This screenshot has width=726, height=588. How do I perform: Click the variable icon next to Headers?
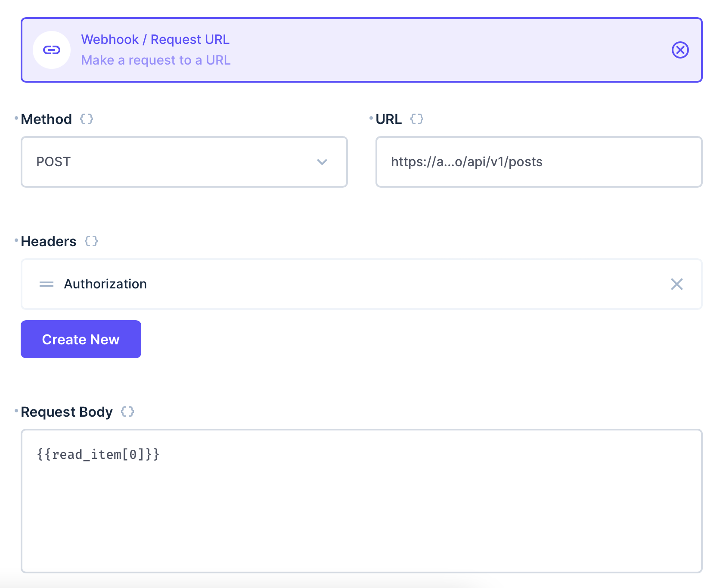point(91,241)
